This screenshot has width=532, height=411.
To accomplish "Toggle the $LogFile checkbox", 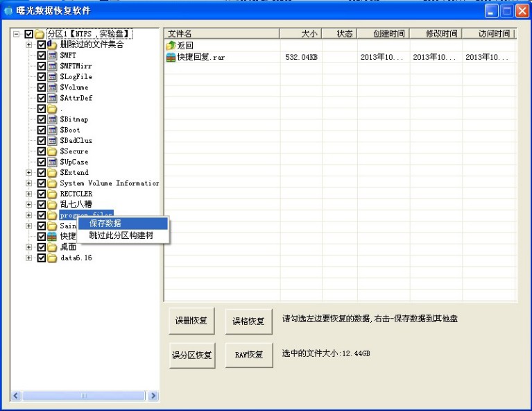I will [x=42, y=77].
